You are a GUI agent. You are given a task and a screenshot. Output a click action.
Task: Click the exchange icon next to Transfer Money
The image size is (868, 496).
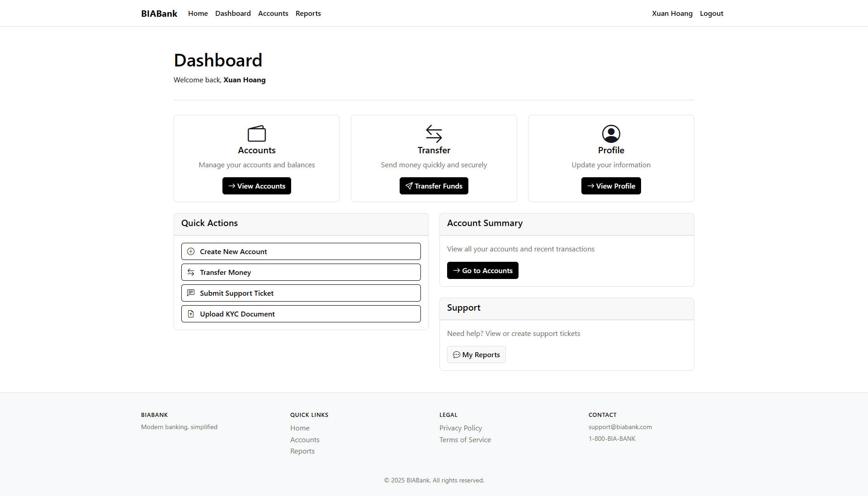tap(191, 272)
